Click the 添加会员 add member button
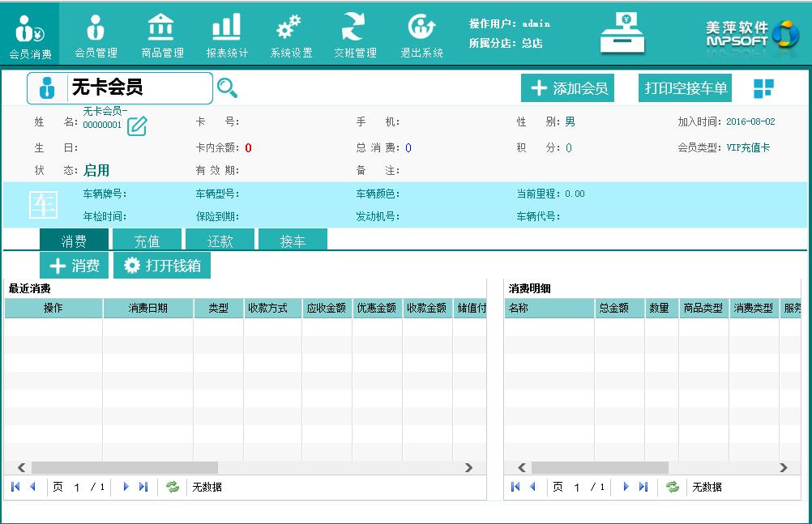Viewport: 812px width, 524px height. point(567,88)
